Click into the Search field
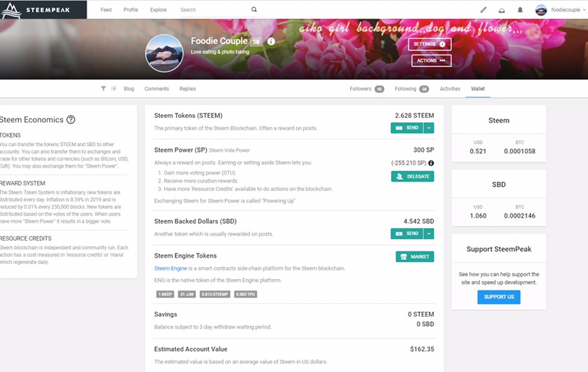 click(213, 10)
